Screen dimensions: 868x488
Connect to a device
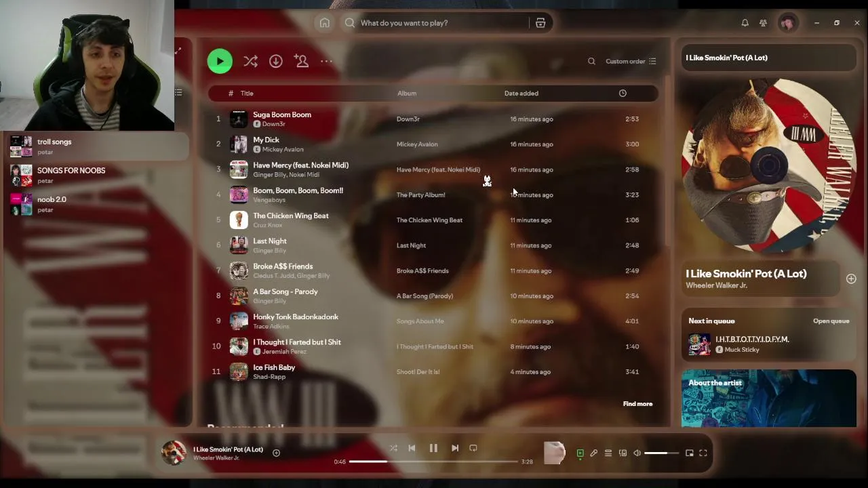click(x=623, y=453)
